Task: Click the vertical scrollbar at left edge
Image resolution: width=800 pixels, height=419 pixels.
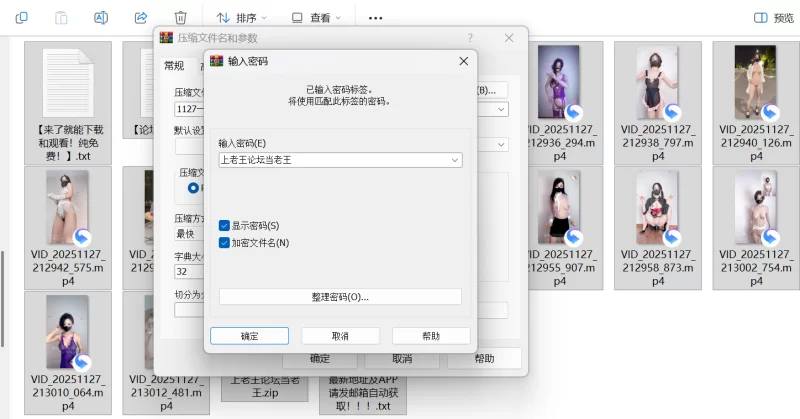Action: [3, 299]
